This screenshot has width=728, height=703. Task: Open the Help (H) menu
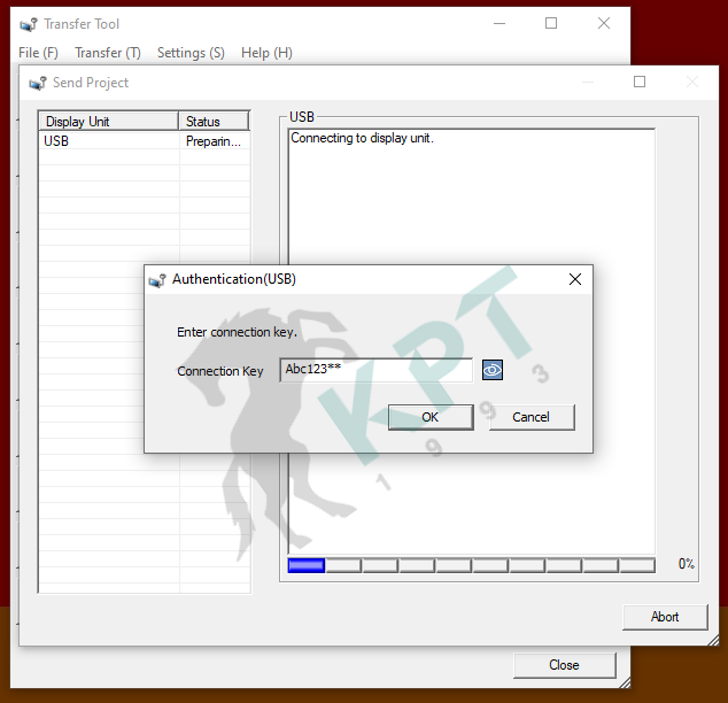pos(267,53)
